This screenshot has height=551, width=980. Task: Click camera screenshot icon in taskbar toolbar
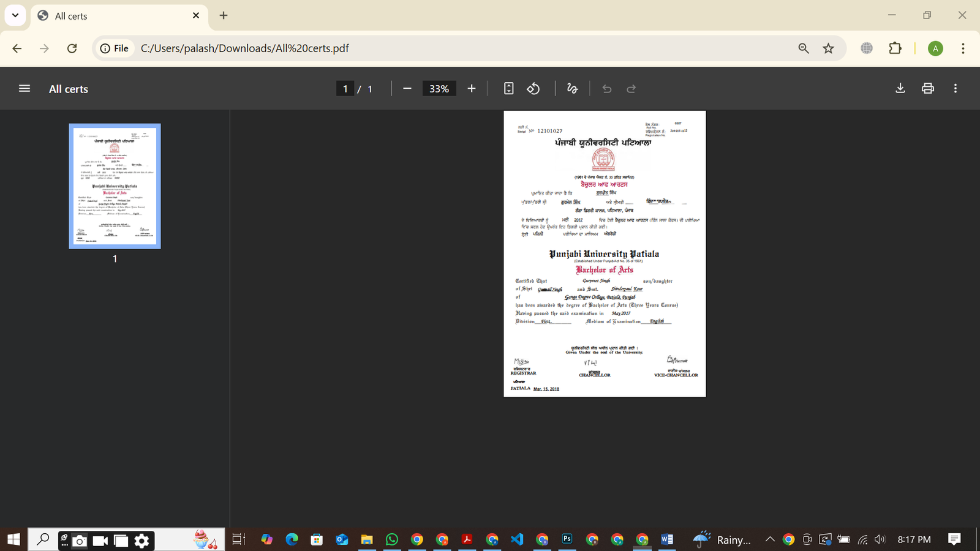tap(80, 541)
